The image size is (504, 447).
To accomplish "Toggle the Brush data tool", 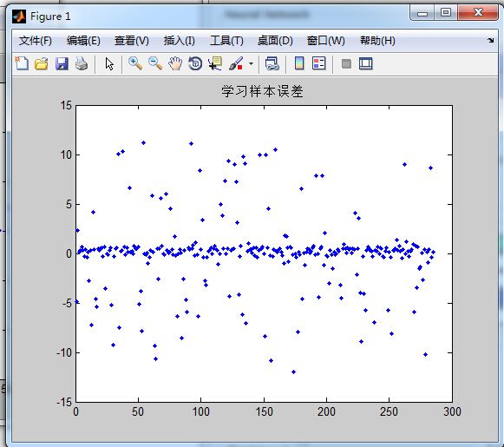I will click(x=236, y=63).
